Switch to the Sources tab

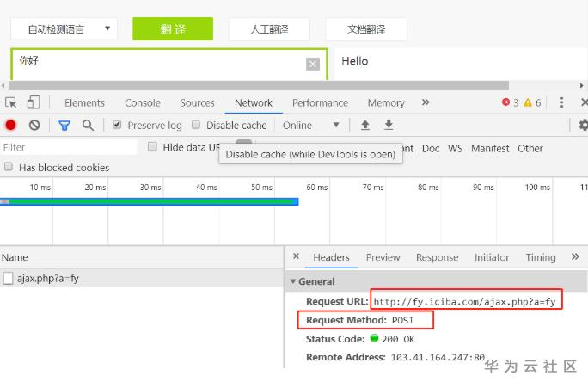click(x=197, y=103)
